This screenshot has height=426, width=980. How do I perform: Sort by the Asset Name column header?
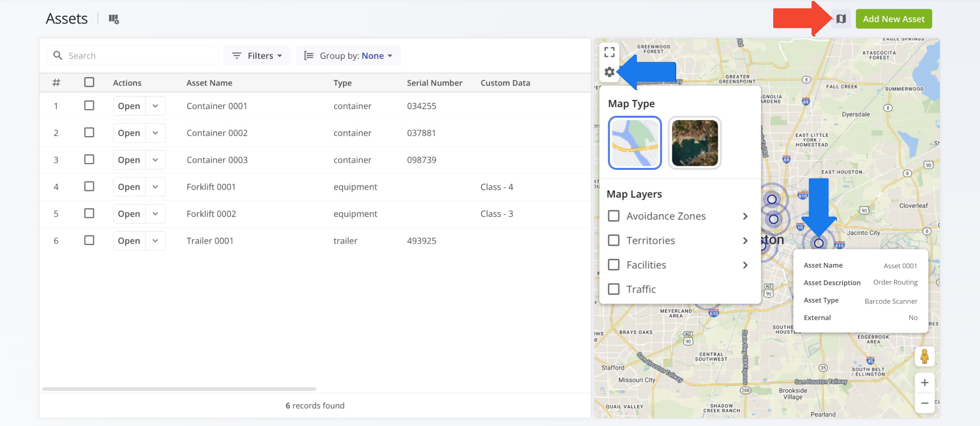point(209,83)
